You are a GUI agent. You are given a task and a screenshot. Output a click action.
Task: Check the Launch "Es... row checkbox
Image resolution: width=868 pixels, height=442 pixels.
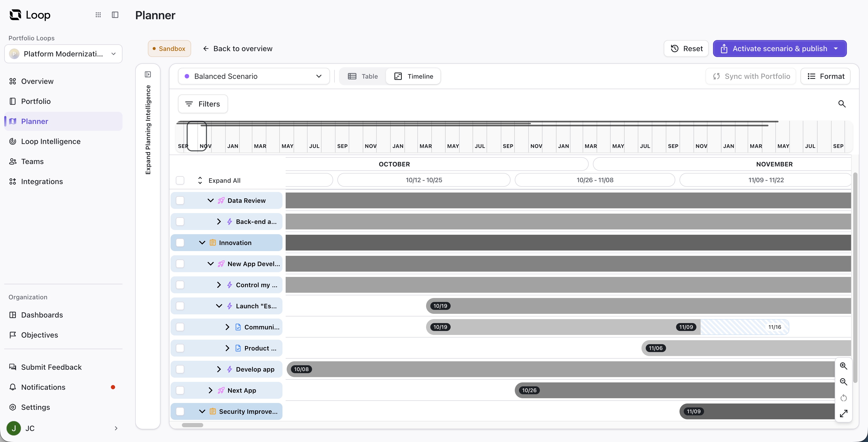[x=180, y=306]
